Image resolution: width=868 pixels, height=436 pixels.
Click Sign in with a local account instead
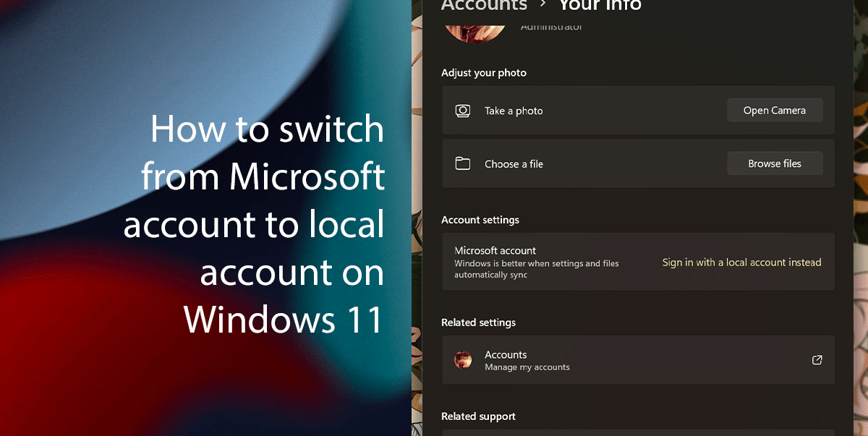pos(741,262)
